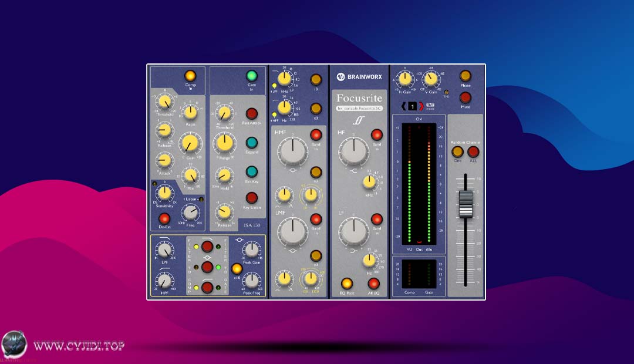Click the filter section HPF knob

[164, 280]
